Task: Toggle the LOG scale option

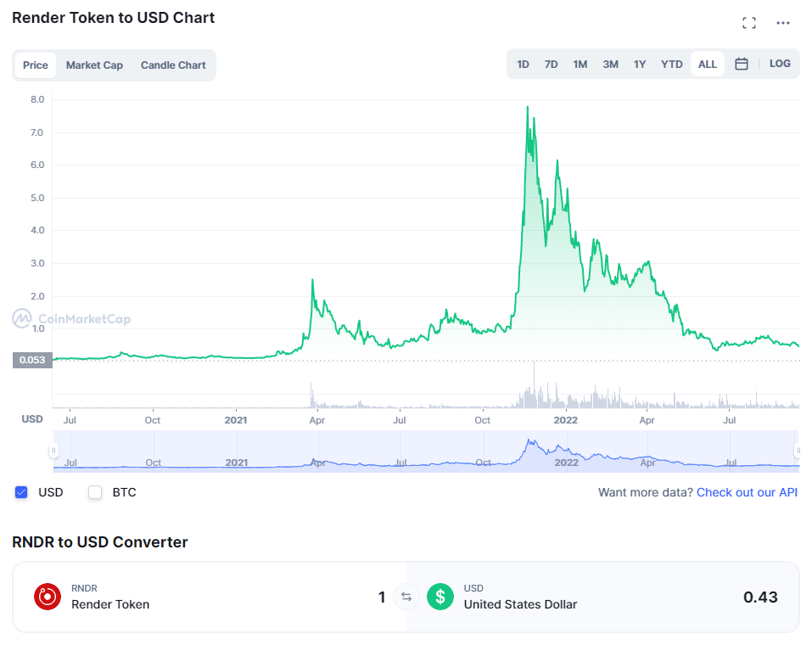Action: pyautogui.click(x=780, y=63)
